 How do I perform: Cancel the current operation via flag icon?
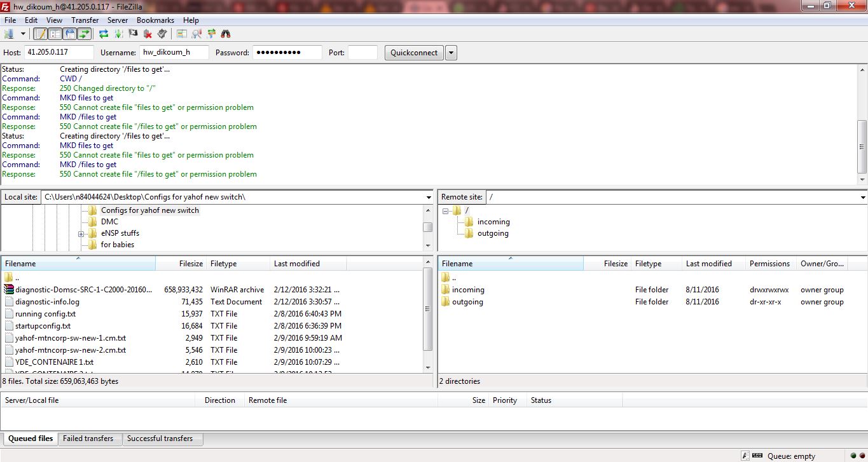coord(133,34)
